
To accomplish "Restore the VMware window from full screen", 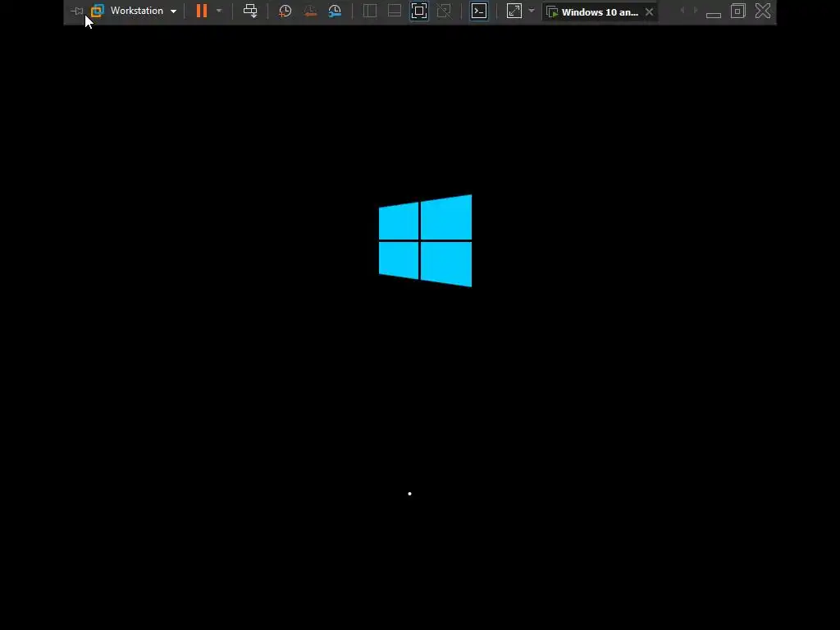I will (x=738, y=11).
